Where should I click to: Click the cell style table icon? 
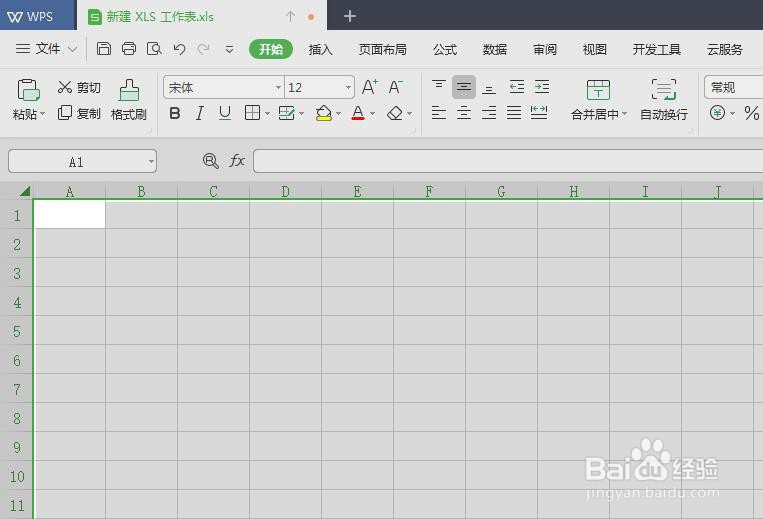point(286,113)
